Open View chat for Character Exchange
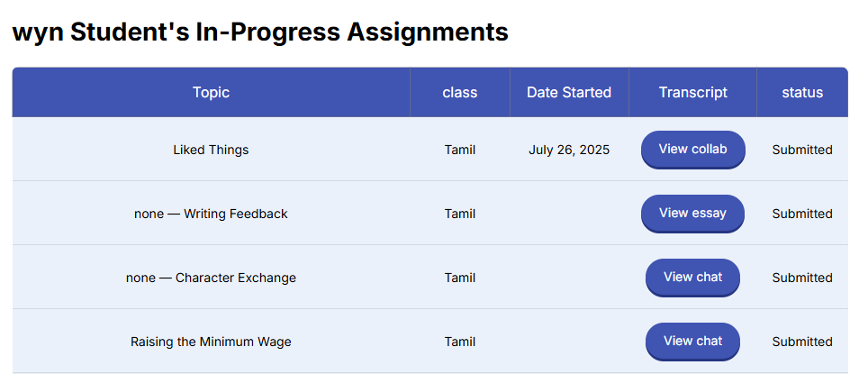Screen dimensions: 868x374 [x=692, y=277]
